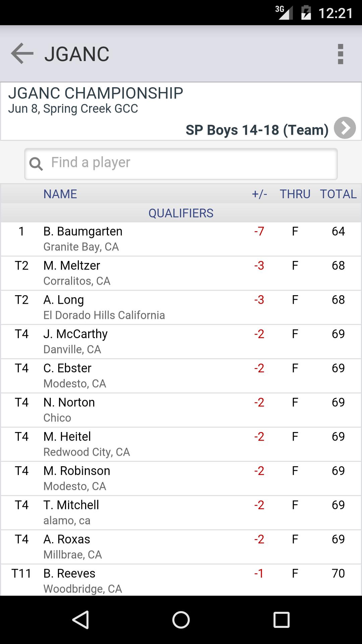
Task: Tap the Android home button
Action: click(x=181, y=620)
